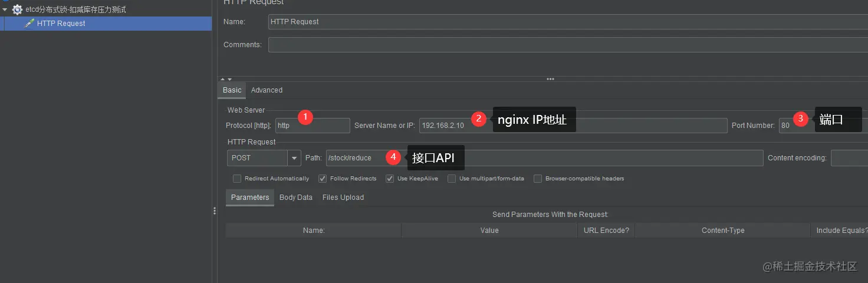This screenshot has width=868, height=283.
Task: Enable Redirect Automatically checkbox
Action: pyautogui.click(x=237, y=179)
